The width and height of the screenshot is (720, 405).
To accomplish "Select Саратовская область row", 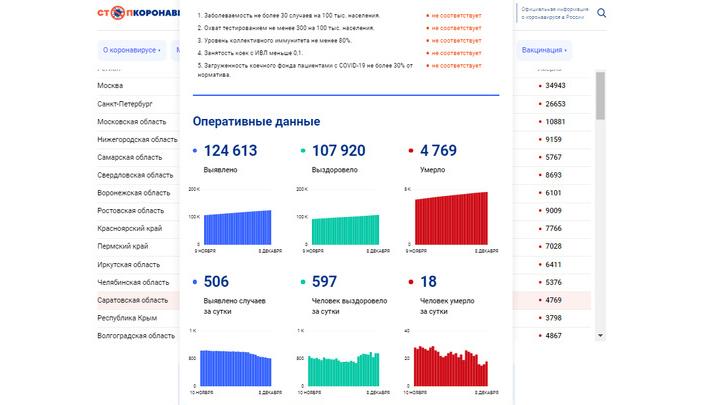I will [x=132, y=300].
